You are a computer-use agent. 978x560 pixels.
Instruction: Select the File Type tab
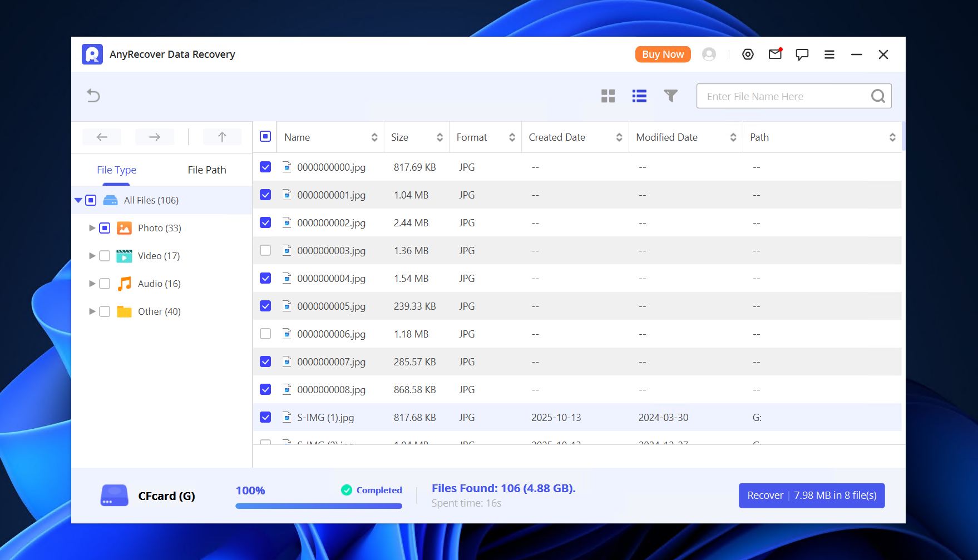click(116, 170)
